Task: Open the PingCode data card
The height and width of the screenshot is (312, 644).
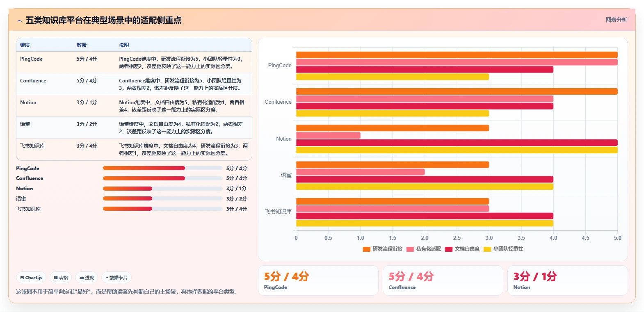Action: pos(318,280)
